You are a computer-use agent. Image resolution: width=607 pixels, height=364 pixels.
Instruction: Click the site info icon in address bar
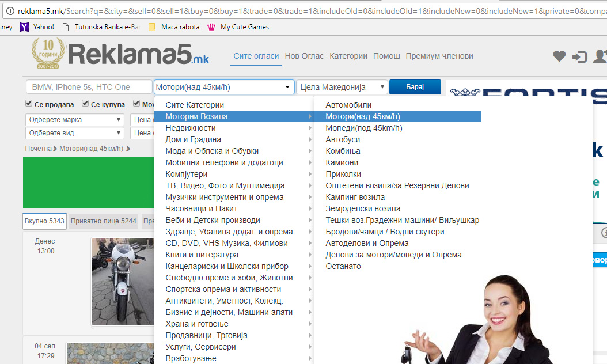tap(10, 11)
